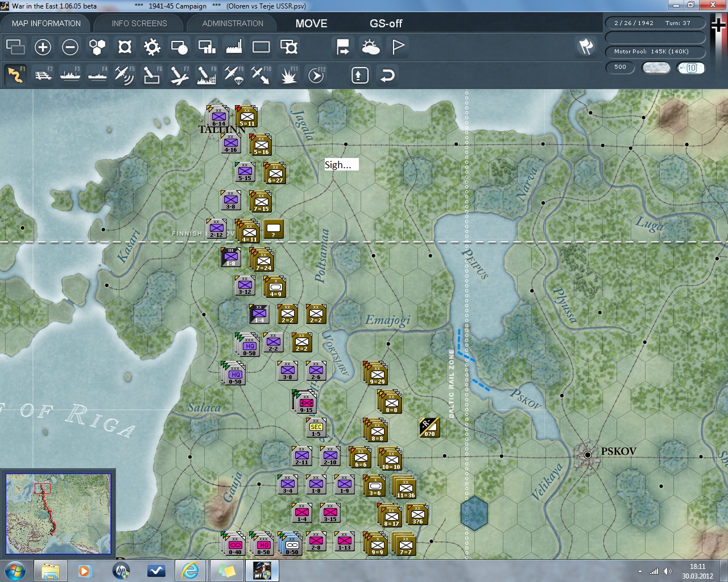Click the overlapping windows icon in top toolbar

15,47
